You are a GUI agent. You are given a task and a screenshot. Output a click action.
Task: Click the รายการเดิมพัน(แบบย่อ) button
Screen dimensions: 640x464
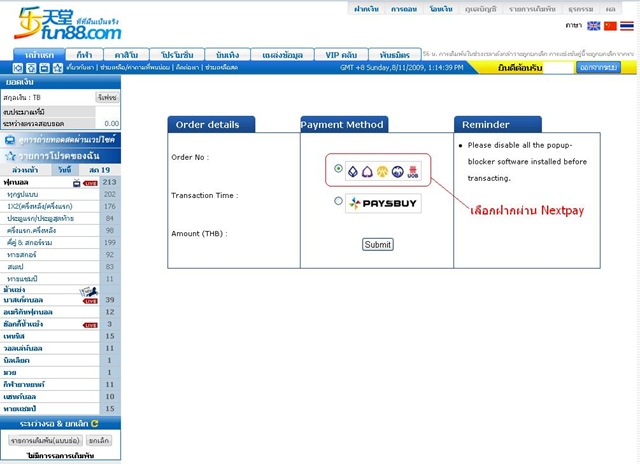(45, 440)
